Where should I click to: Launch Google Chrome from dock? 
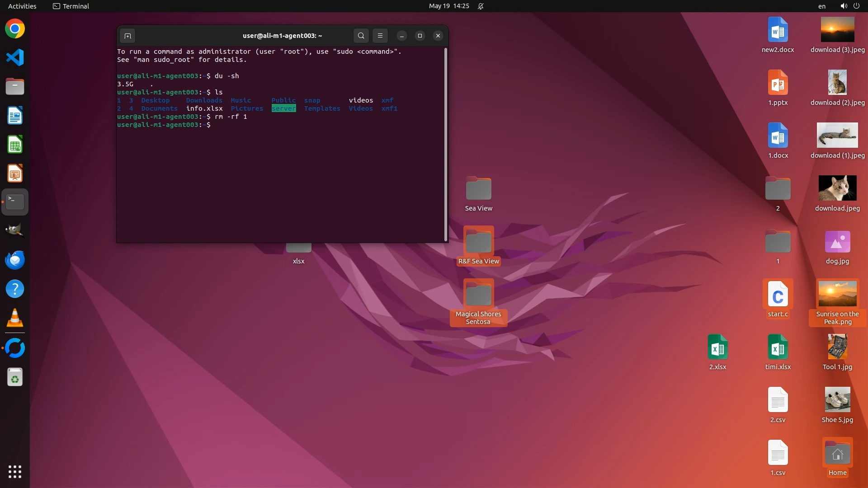click(x=15, y=29)
